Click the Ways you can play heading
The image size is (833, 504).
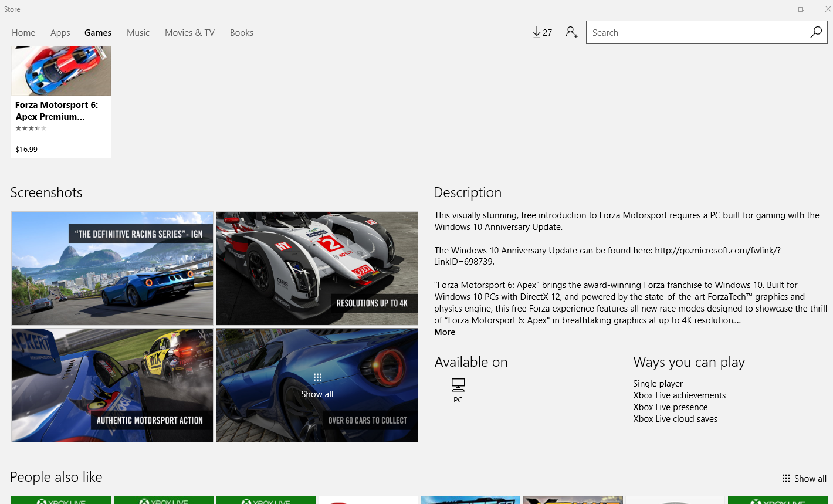tap(689, 363)
